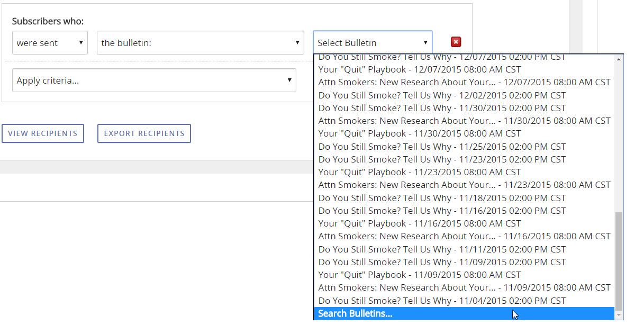Click the Export Recipients button
The width and height of the screenshot is (644, 325).
[x=144, y=133]
